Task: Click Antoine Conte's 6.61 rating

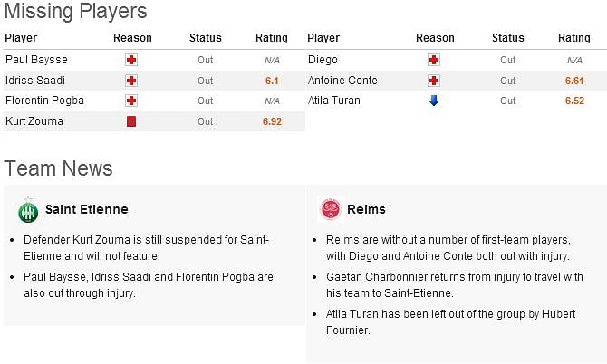Action: click(574, 81)
